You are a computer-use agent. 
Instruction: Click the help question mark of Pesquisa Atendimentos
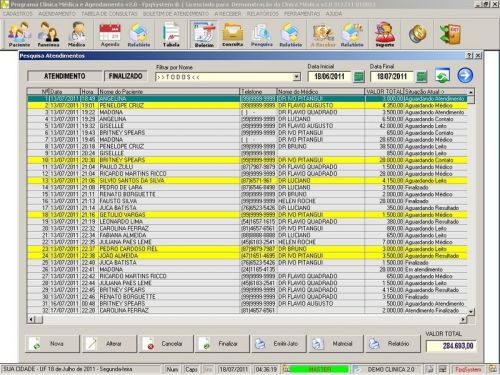pyautogui.click(x=469, y=56)
